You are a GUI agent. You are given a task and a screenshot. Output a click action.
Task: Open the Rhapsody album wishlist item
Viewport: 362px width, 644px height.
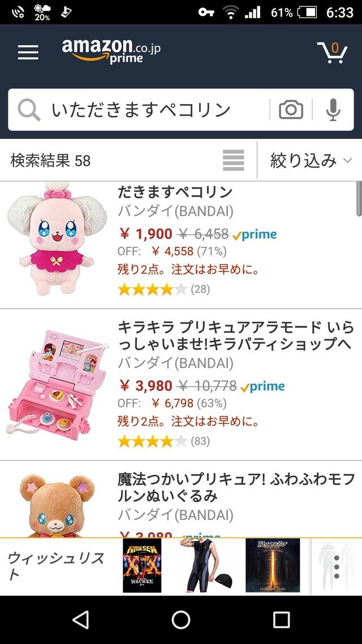coord(273,566)
